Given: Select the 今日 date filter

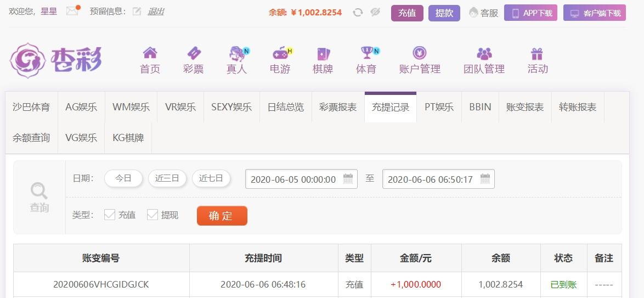Looking at the screenshot, I should click(x=123, y=178).
